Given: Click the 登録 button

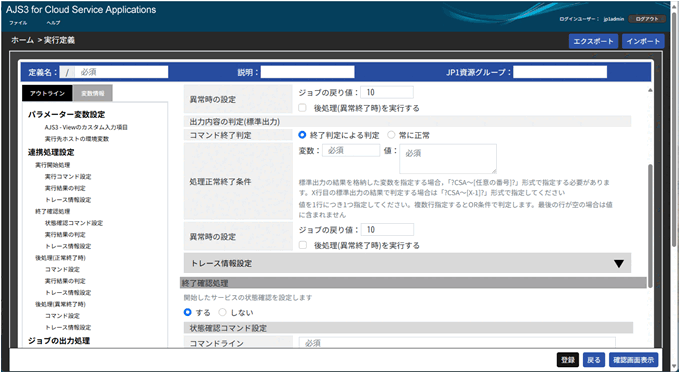Looking at the screenshot, I should (x=568, y=360).
